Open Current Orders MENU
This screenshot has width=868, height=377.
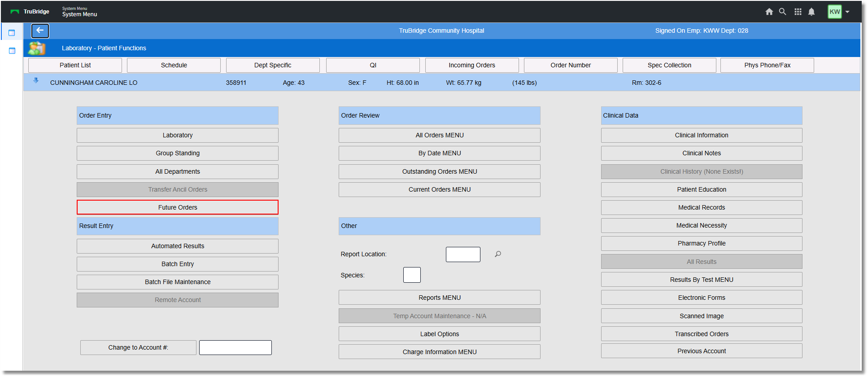click(x=440, y=189)
